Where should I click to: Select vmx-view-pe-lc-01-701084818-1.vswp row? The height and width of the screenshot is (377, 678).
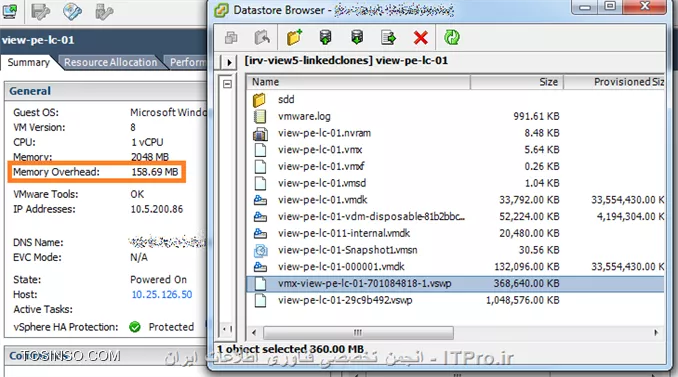455,284
